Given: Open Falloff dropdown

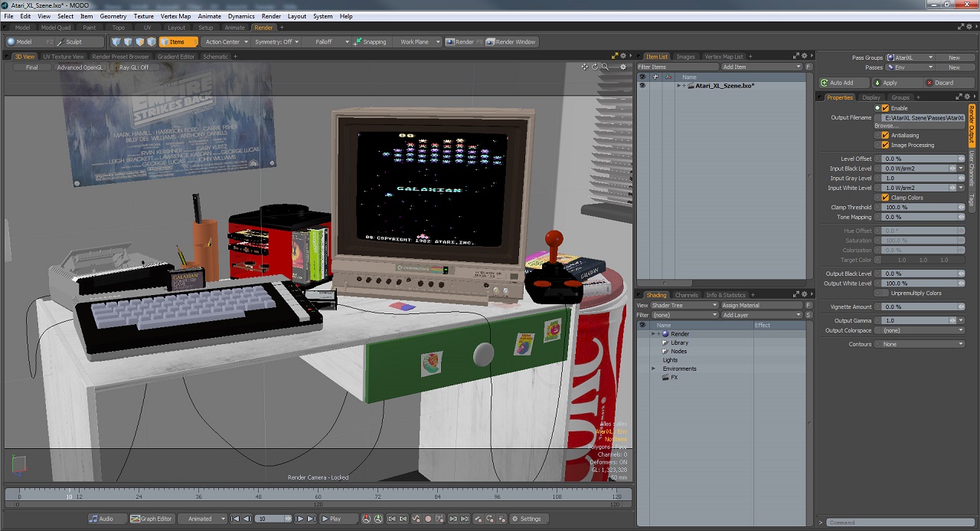Looking at the screenshot, I should click(x=328, y=42).
